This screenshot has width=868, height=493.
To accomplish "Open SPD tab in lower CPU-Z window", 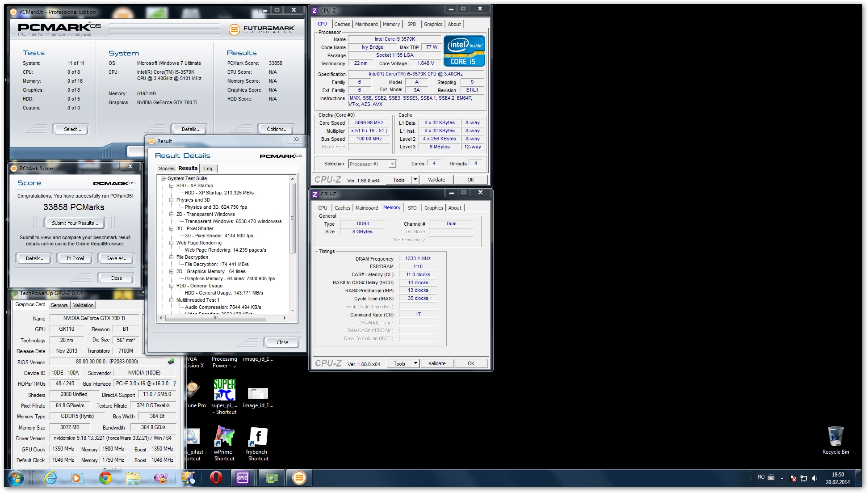I will (412, 208).
